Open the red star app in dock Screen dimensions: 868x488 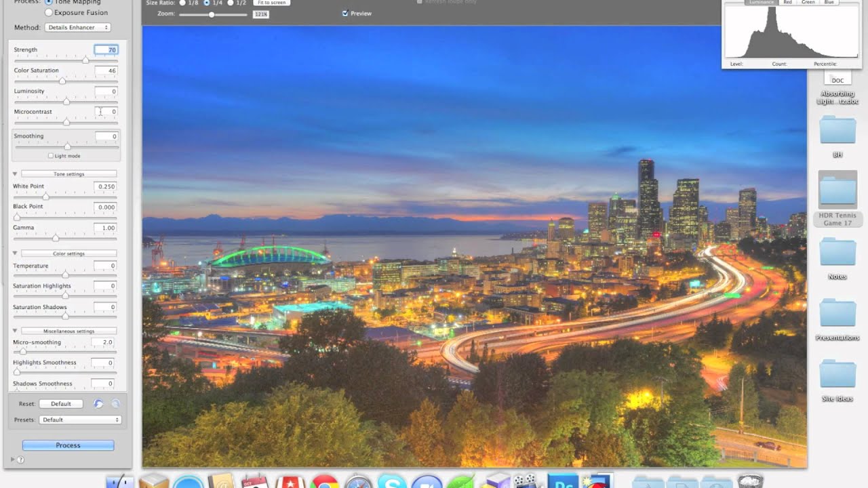290,483
